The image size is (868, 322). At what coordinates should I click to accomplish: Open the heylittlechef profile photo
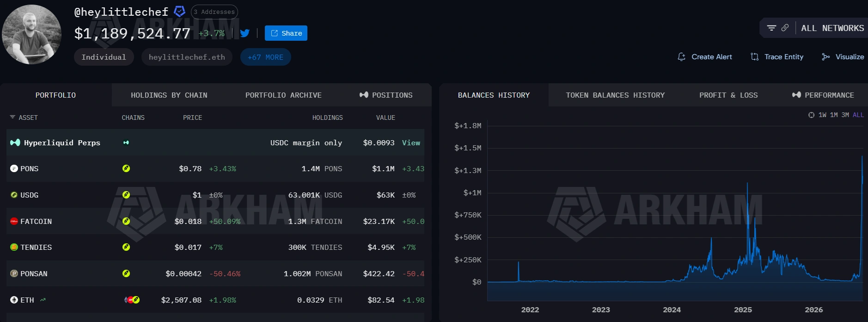[31, 35]
